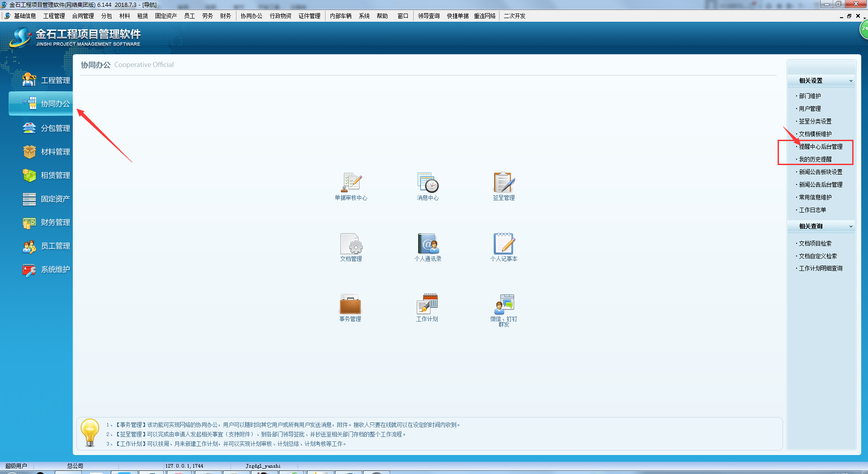Click the green circle badge top right

point(864,29)
